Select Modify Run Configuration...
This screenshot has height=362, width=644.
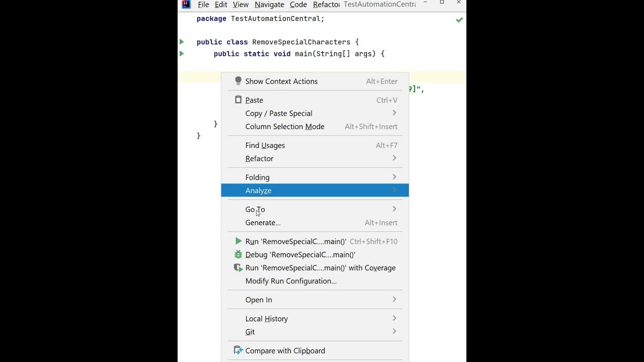click(x=291, y=281)
